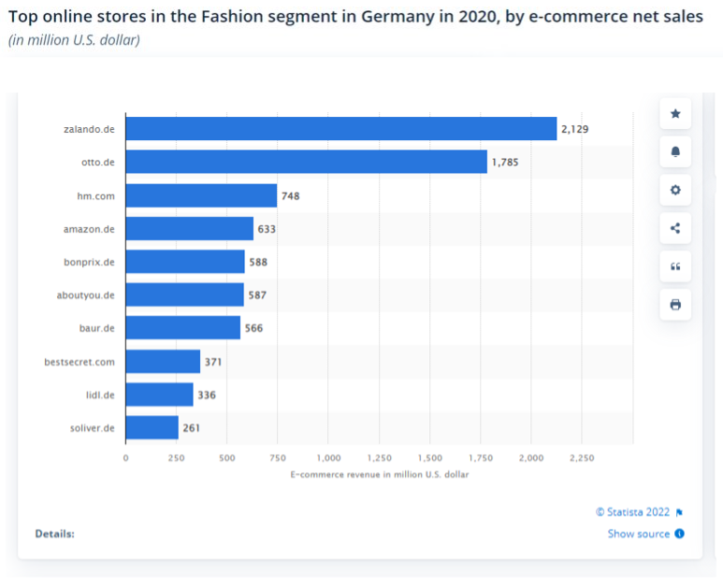
Task: Select the zalando.de bar
Action: coord(340,129)
